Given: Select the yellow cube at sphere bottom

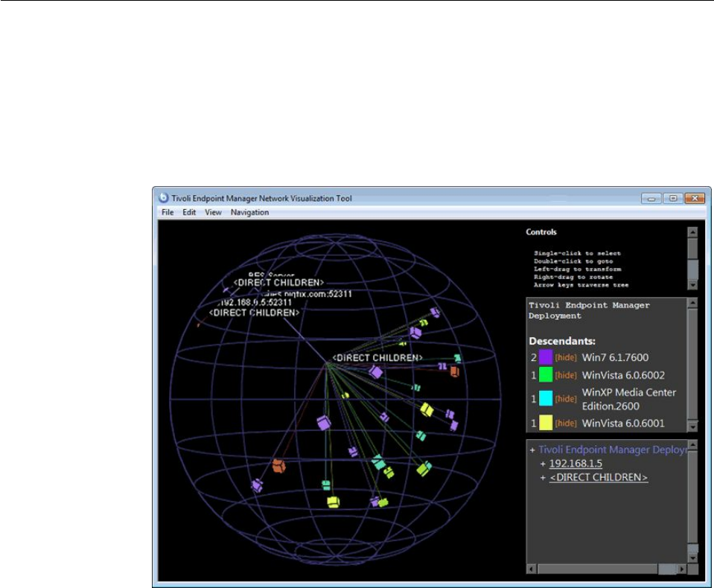Looking at the screenshot, I should tap(334, 502).
